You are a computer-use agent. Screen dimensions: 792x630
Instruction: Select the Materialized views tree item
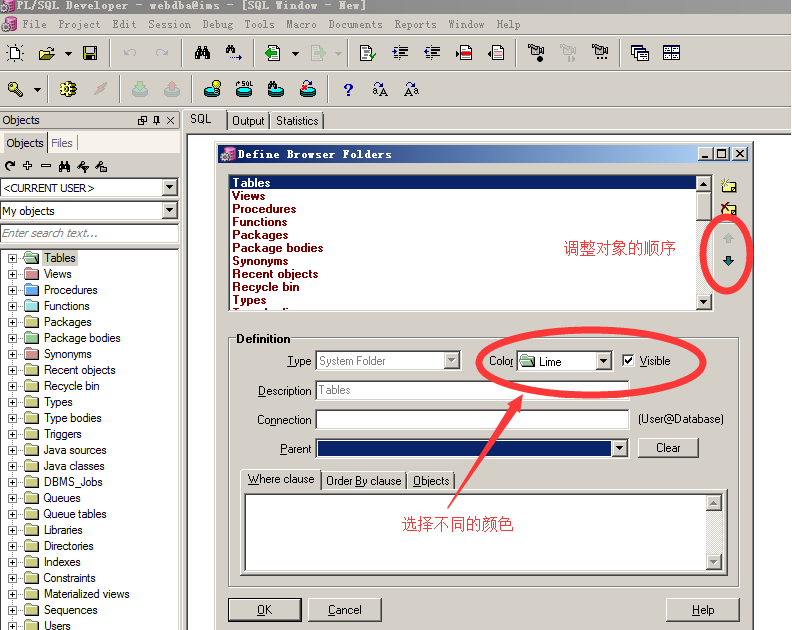[x=86, y=594]
